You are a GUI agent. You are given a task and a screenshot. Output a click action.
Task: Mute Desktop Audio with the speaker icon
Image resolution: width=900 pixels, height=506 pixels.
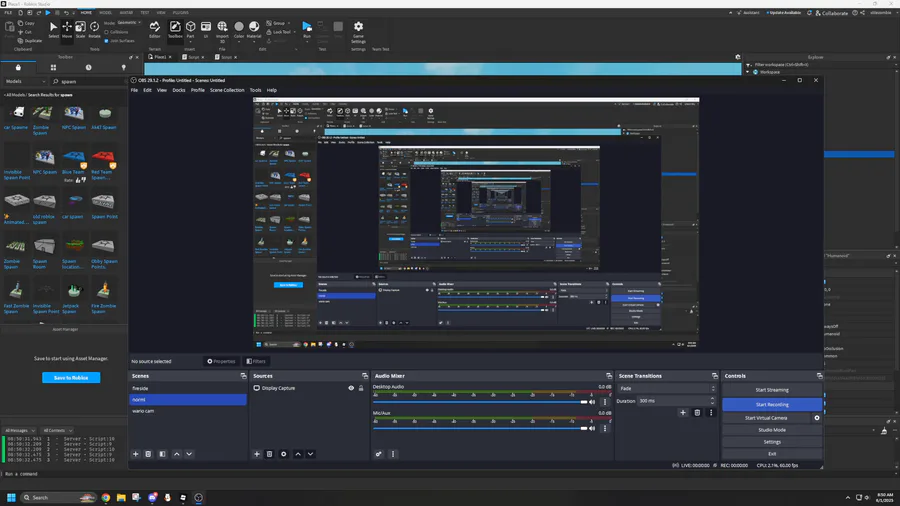pos(592,402)
